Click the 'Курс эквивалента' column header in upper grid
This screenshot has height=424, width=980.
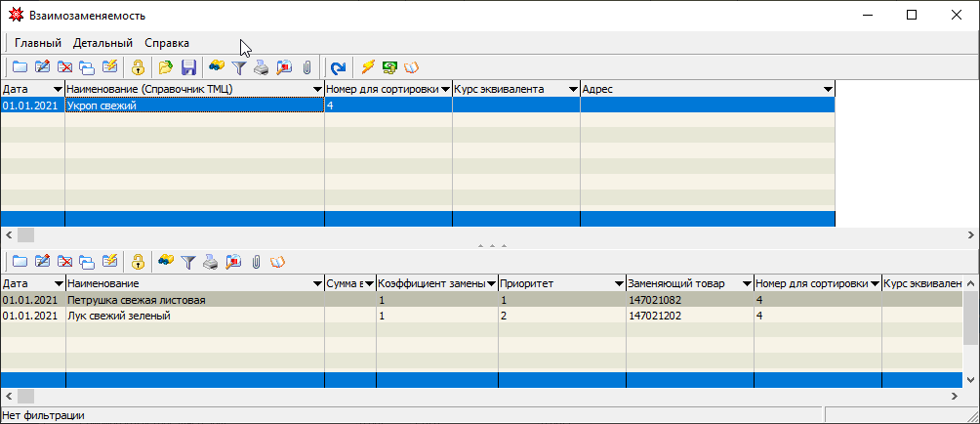pyautogui.click(x=509, y=89)
